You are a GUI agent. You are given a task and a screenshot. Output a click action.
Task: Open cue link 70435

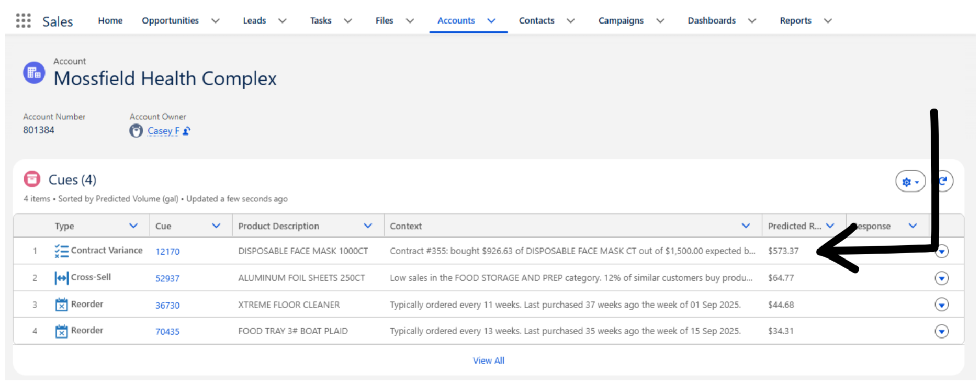point(167,332)
